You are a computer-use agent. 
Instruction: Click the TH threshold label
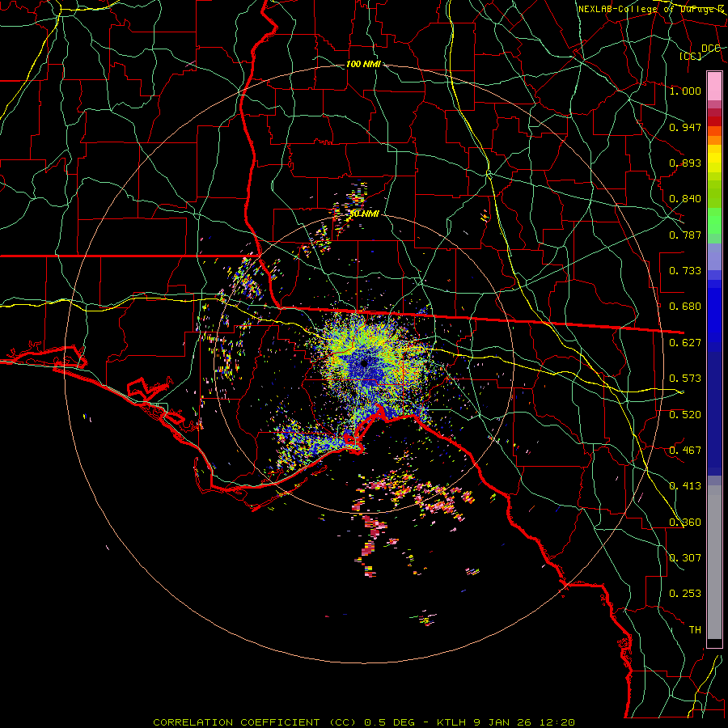click(x=695, y=630)
